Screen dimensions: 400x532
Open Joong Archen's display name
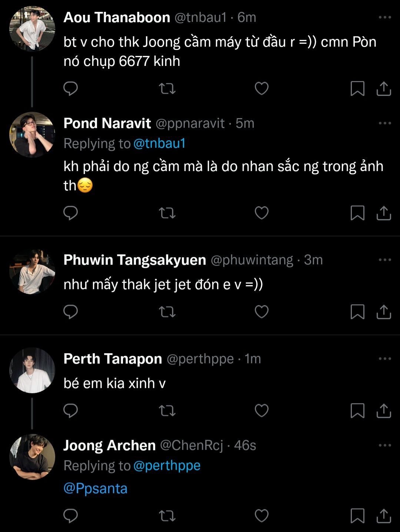click(109, 445)
